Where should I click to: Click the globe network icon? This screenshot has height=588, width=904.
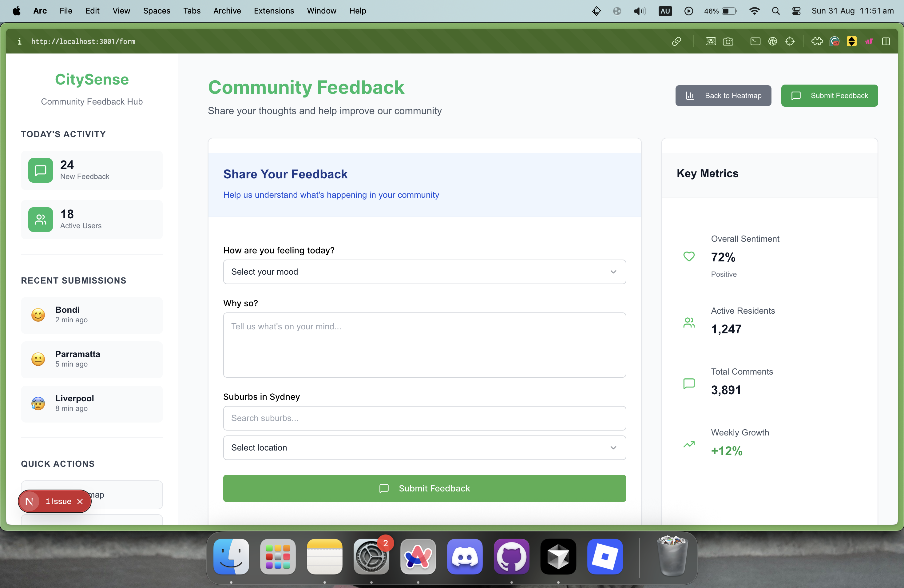coord(772,42)
